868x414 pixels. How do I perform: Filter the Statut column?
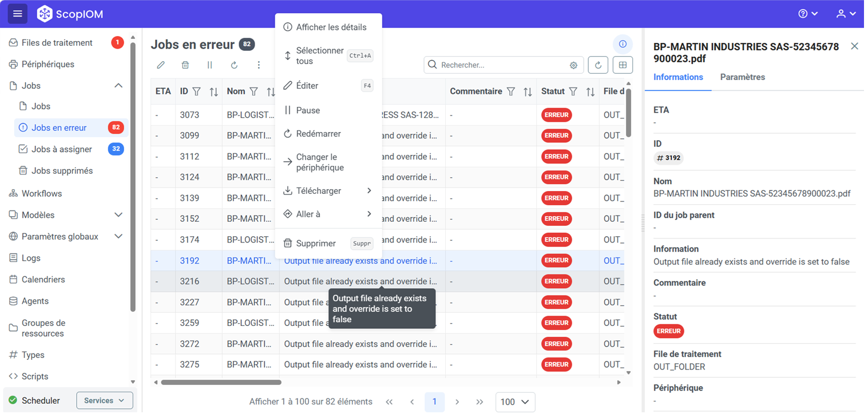coord(573,91)
